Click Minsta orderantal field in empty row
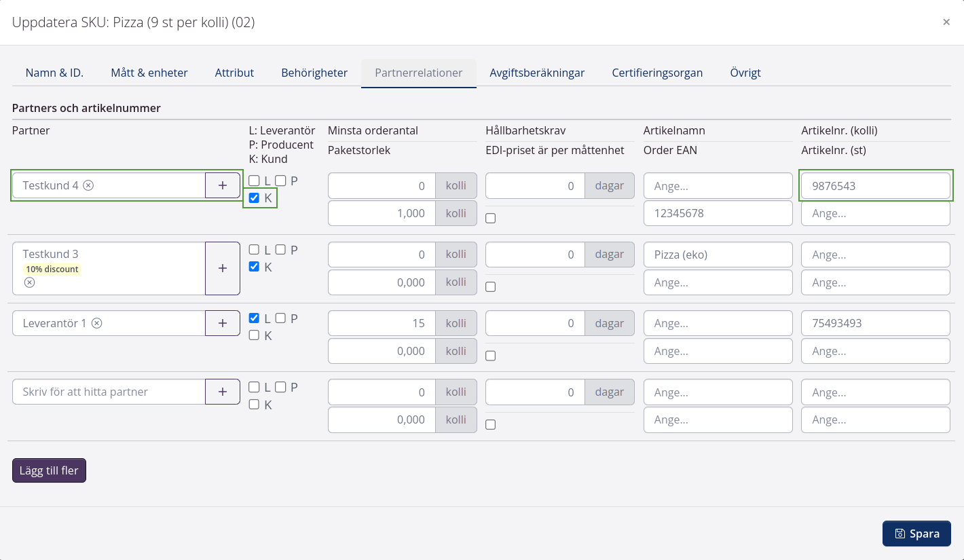Screen dimensions: 964x560 click(382, 392)
